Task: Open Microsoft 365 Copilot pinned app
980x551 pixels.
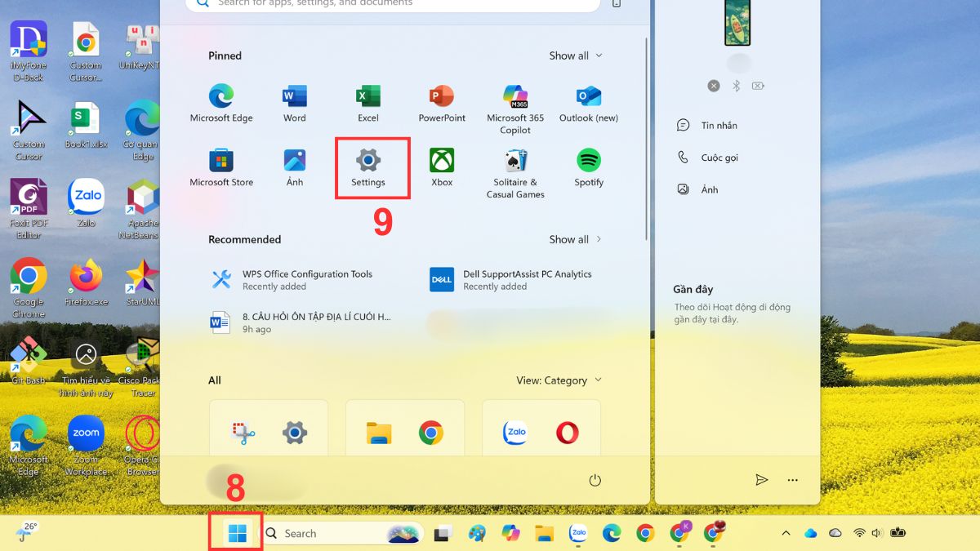Action: click(515, 109)
